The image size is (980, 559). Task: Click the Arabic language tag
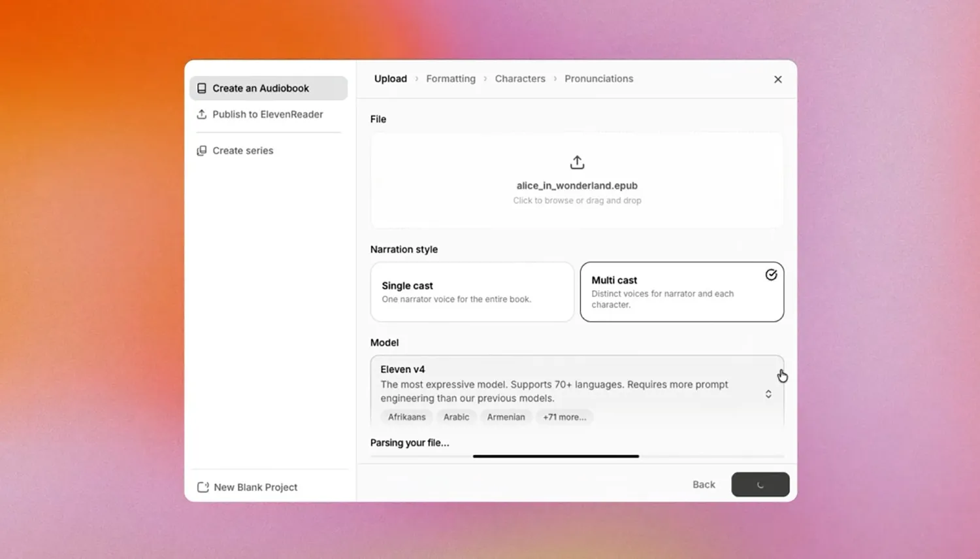[x=456, y=417]
